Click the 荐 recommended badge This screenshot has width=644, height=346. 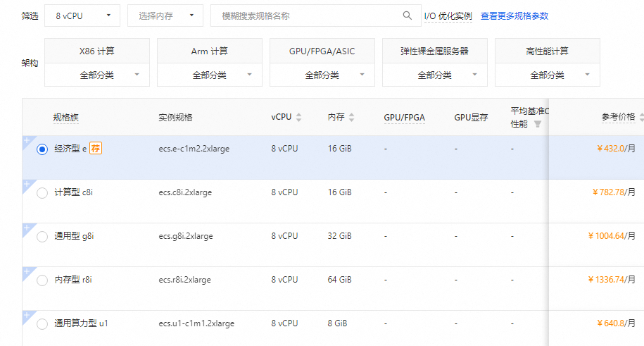click(x=95, y=148)
